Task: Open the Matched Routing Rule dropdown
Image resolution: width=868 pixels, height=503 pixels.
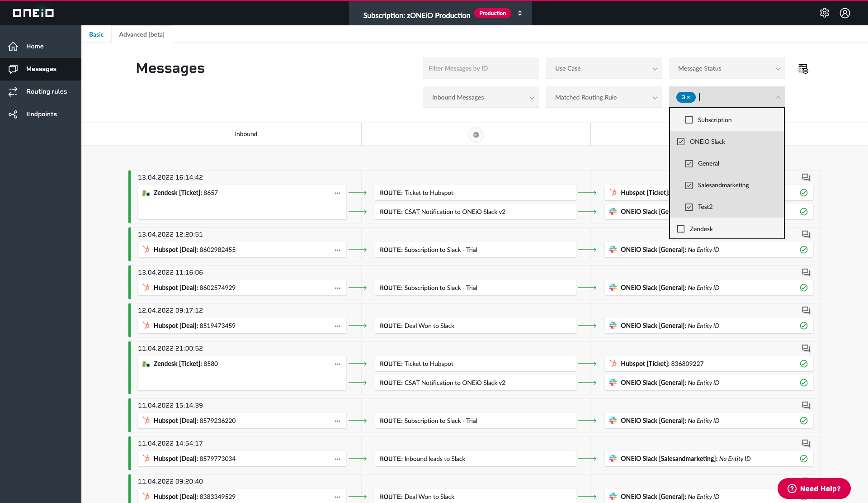Action: click(604, 97)
